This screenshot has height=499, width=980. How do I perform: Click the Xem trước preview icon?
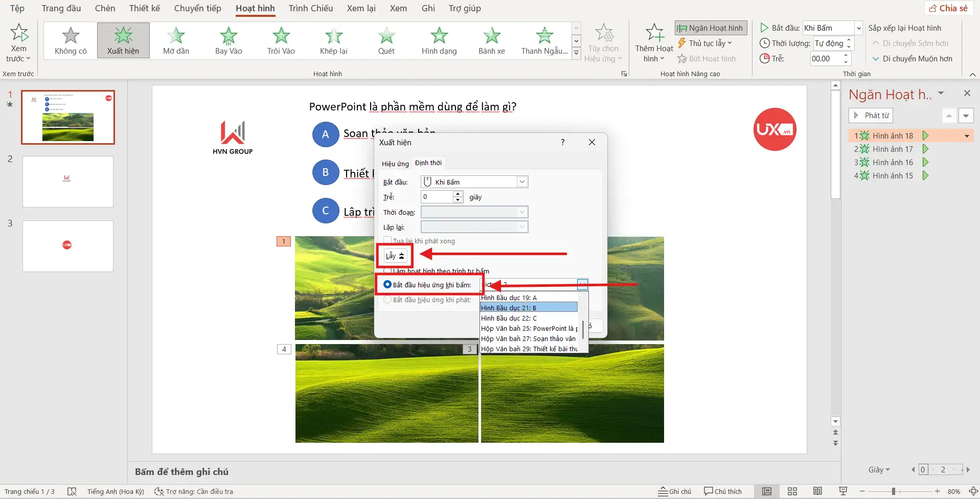[x=19, y=34]
